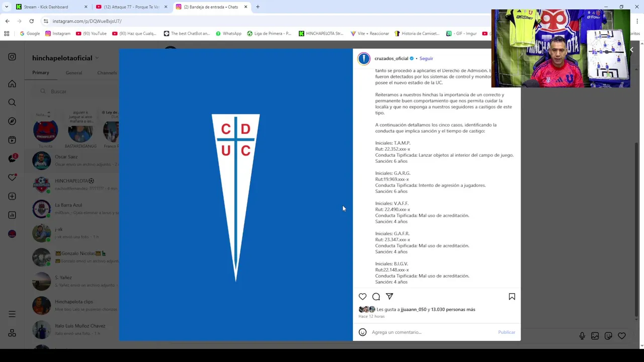644x362 pixels.
Task: Open the Meta apps icon at the sidebar bottom
Action: click(x=12, y=333)
